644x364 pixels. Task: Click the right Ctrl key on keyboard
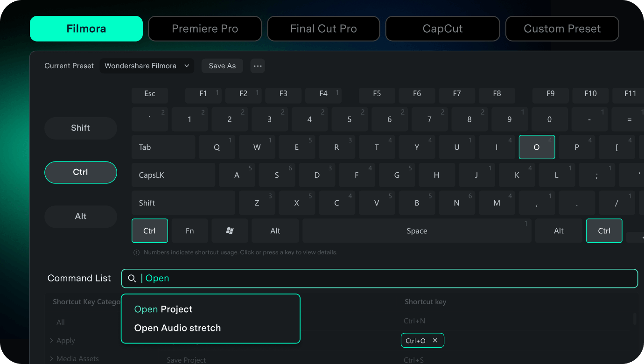coord(604,231)
